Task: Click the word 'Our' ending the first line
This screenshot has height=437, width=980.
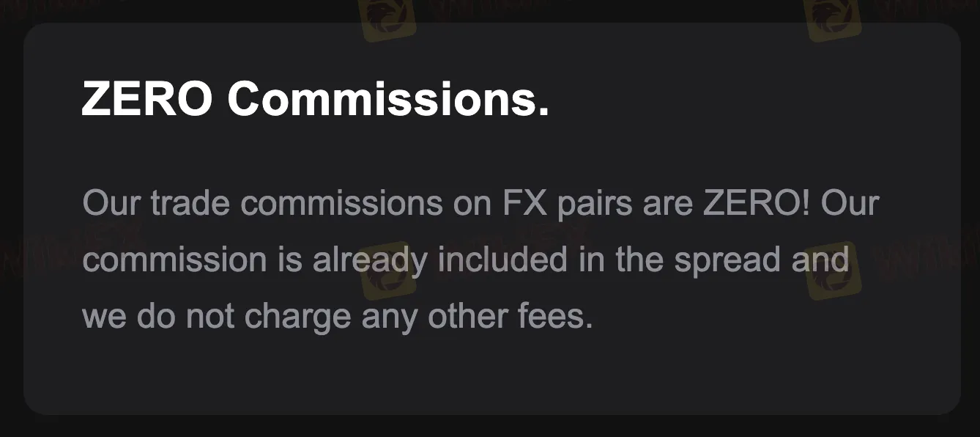Action: [850, 203]
